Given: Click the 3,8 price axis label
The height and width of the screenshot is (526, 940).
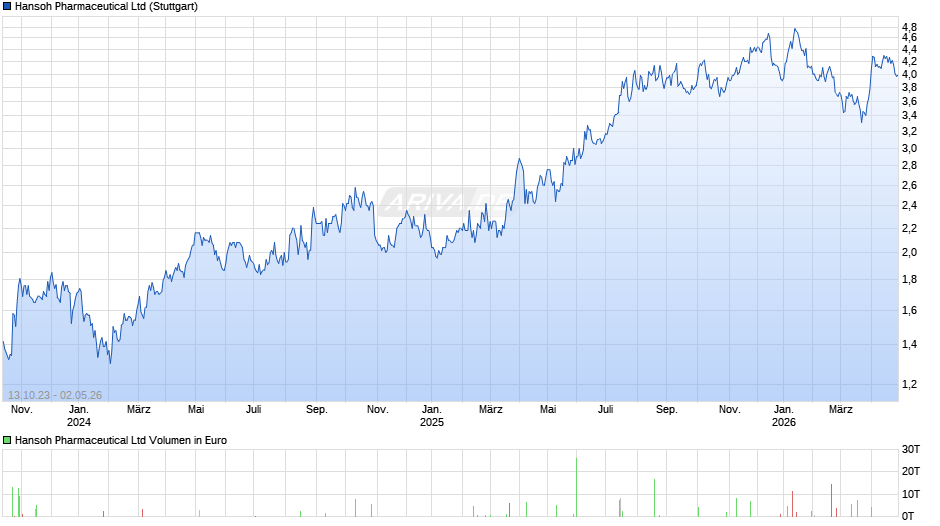Looking at the screenshot, I should coord(909,88).
